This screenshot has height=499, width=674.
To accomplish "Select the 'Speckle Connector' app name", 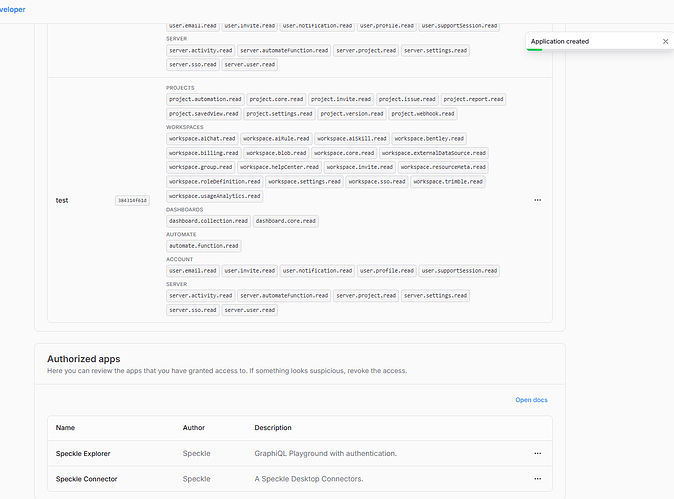I will (x=86, y=479).
